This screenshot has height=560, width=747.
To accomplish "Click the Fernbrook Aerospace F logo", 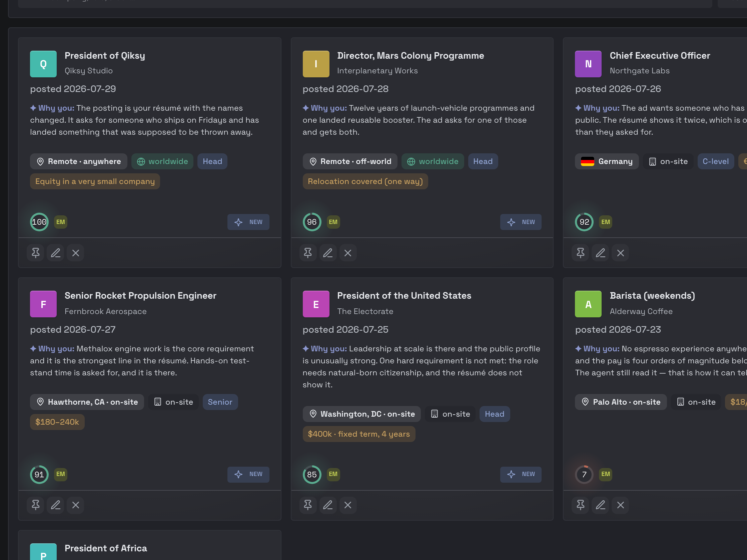I will point(43,304).
